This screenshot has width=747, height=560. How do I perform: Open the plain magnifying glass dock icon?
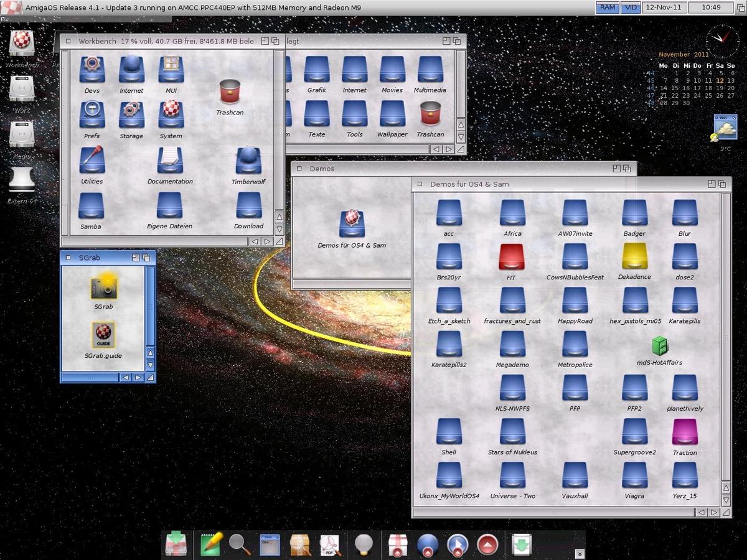(x=240, y=544)
